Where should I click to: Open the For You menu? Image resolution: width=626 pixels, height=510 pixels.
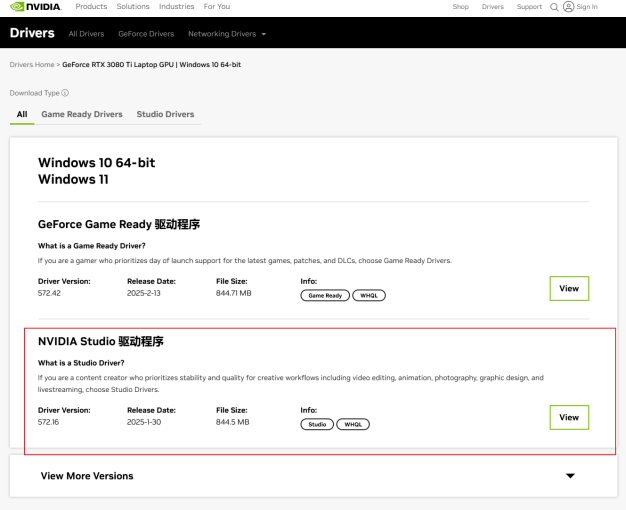tap(217, 6)
